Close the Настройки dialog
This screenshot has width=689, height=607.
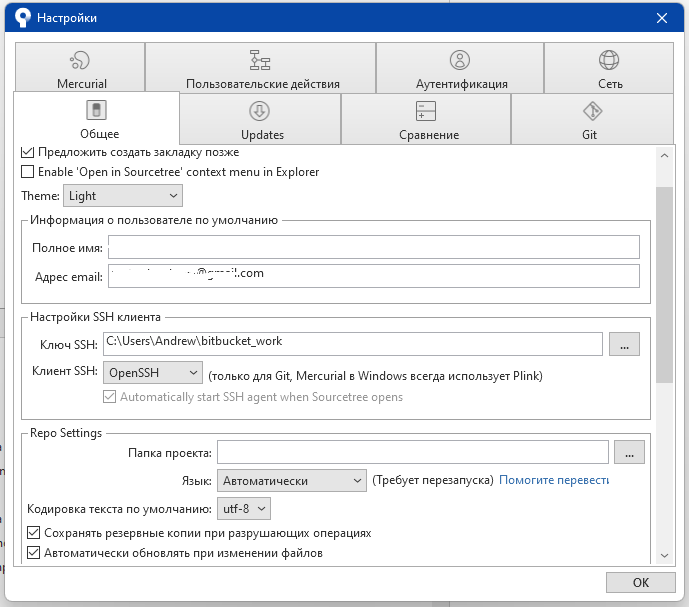[662, 18]
